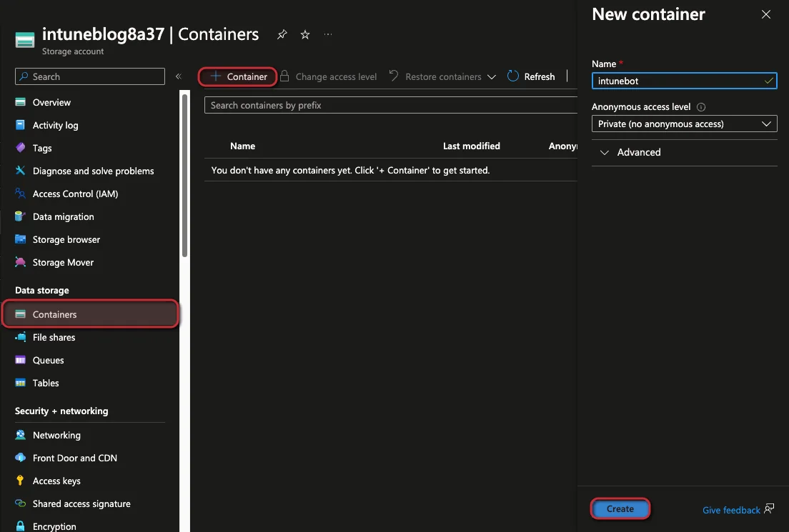Click the sidebar vertical scrollbar
The image size is (789, 532).
point(184,176)
